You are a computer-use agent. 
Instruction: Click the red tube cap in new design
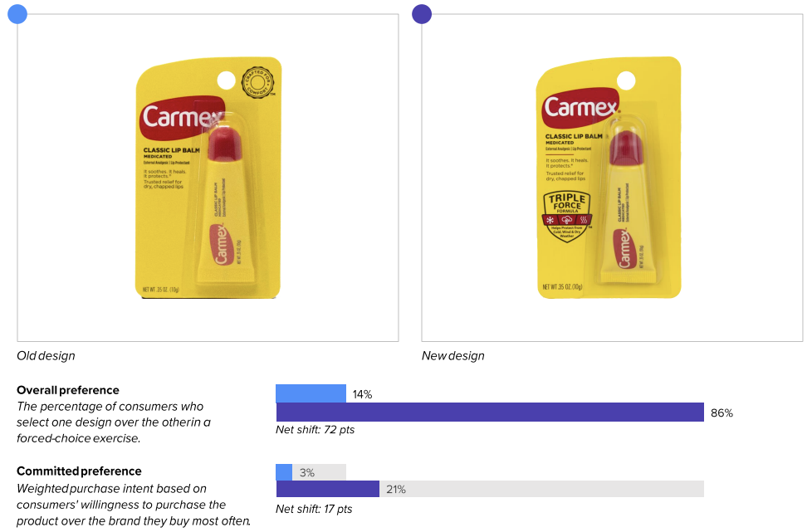pyautogui.click(x=626, y=148)
